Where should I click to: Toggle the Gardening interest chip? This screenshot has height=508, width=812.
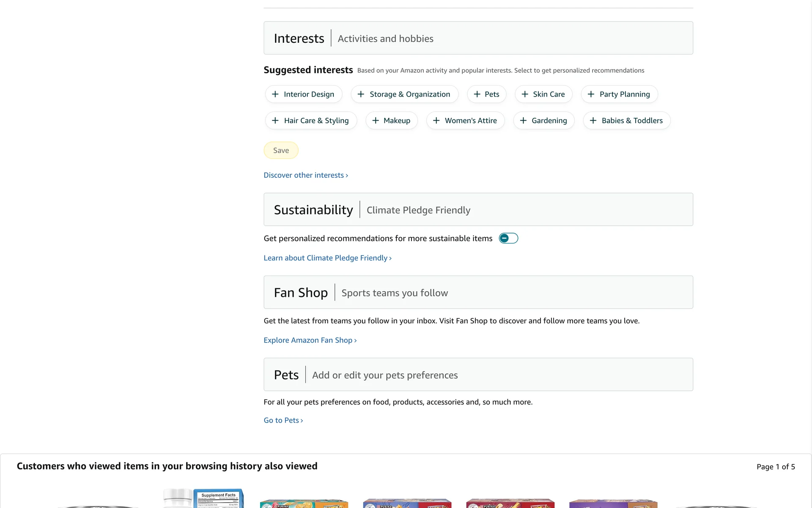(x=543, y=121)
